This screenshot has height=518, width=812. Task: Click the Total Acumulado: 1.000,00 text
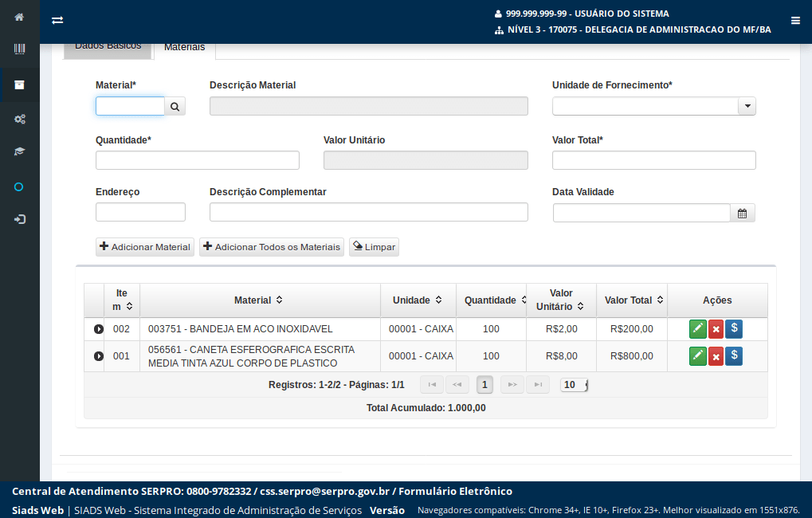[426, 408]
